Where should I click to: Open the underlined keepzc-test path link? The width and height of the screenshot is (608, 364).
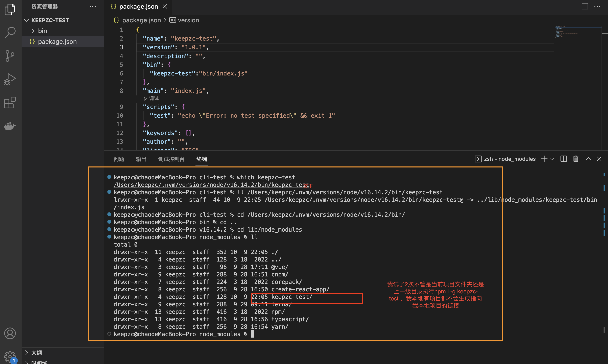pyautogui.click(x=211, y=185)
